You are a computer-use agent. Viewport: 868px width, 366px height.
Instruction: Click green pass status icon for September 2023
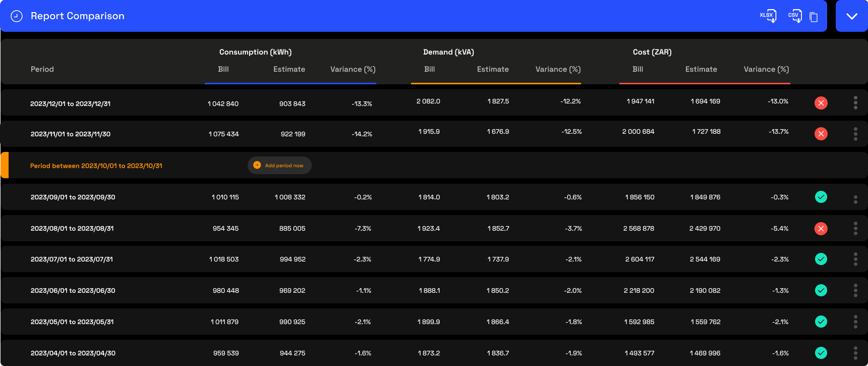click(x=821, y=197)
